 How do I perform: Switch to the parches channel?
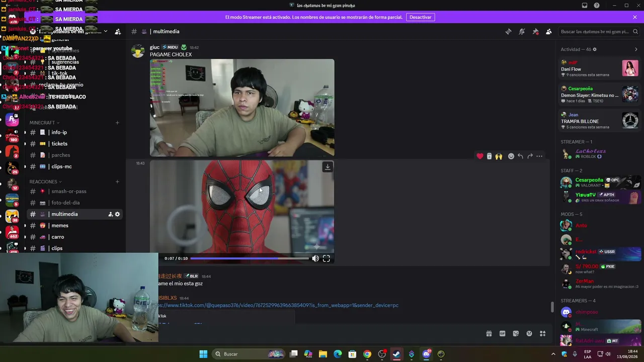tap(74, 155)
